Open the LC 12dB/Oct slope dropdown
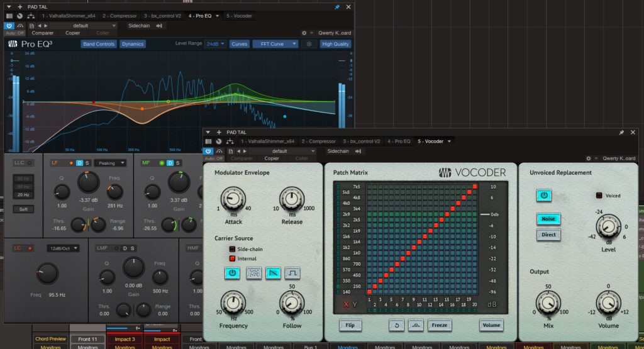This screenshot has height=349, width=644. click(64, 248)
